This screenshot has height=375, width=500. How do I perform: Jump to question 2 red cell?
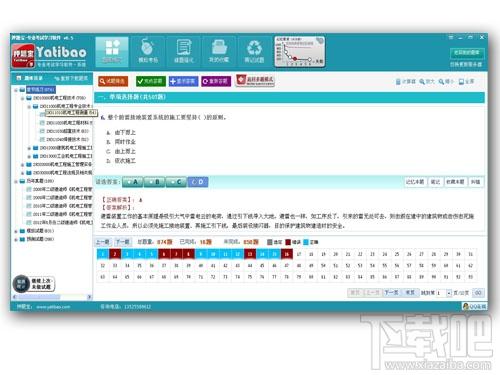click(115, 254)
